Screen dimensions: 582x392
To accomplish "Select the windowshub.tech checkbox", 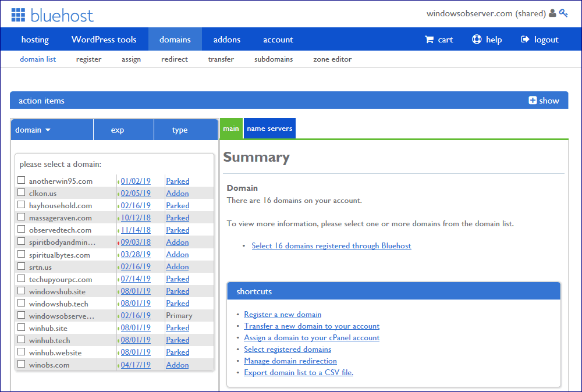I will click(21, 303).
